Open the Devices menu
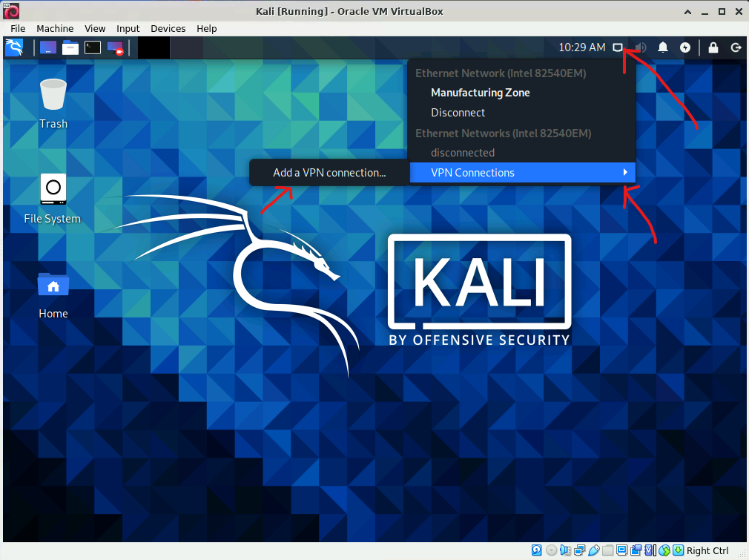749x560 pixels. tap(168, 29)
